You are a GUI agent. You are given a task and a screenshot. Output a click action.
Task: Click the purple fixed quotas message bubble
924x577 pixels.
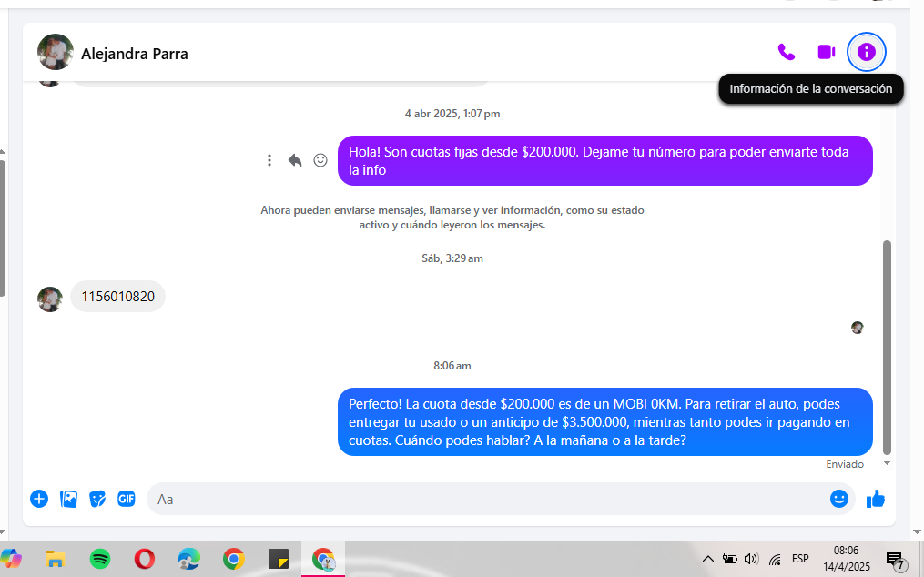(x=605, y=161)
